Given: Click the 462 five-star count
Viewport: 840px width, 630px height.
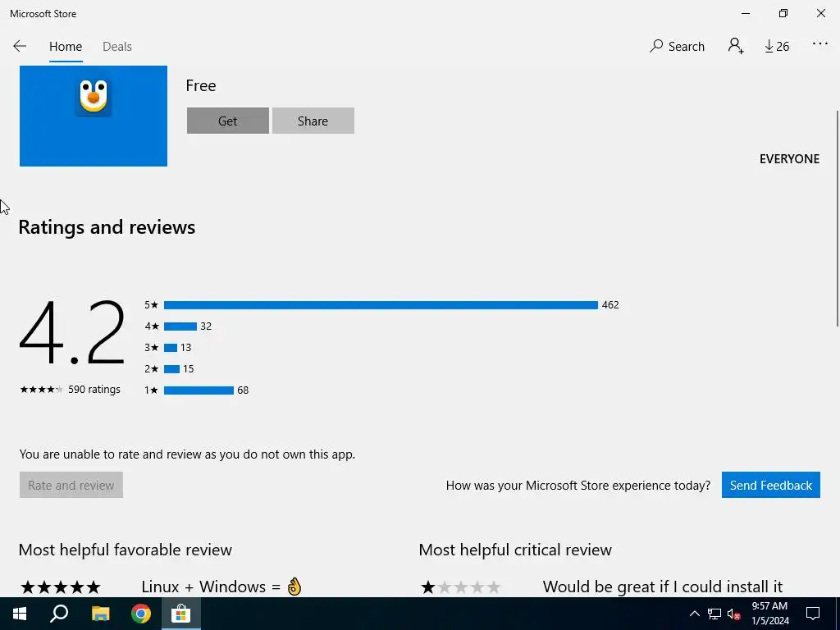Looking at the screenshot, I should (610, 305).
